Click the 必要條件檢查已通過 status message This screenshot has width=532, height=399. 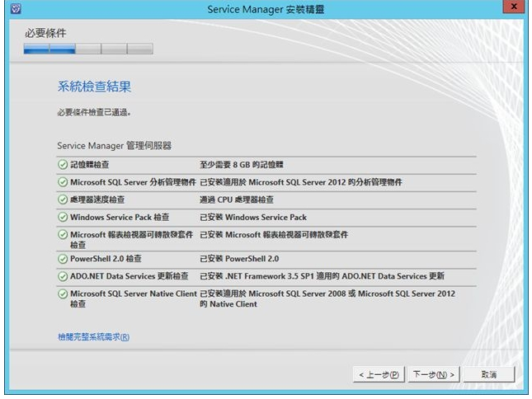[94, 112]
